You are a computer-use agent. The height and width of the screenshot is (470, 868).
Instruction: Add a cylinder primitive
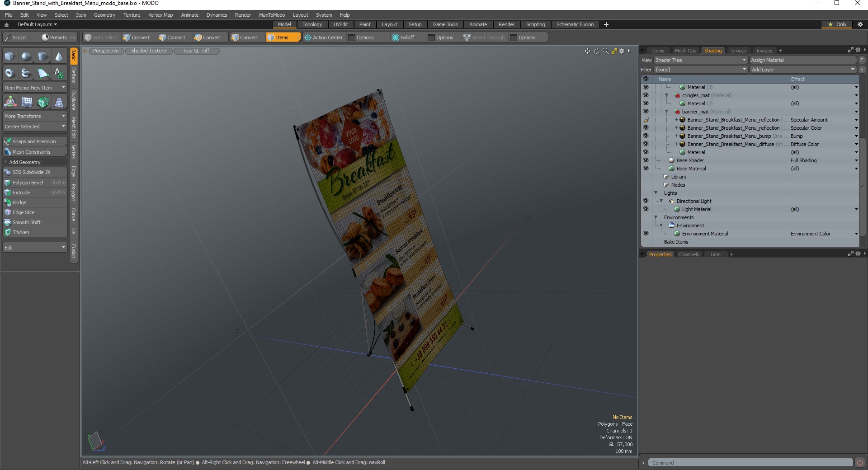click(x=42, y=56)
